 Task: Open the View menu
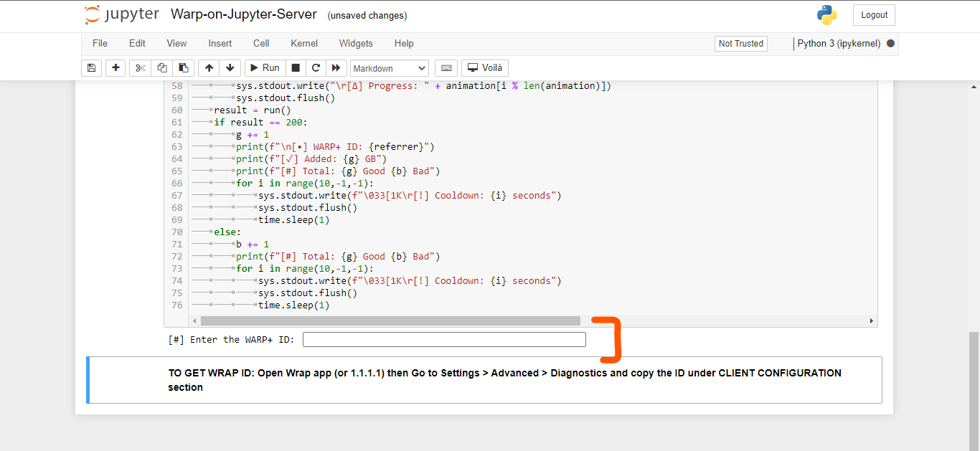click(176, 44)
